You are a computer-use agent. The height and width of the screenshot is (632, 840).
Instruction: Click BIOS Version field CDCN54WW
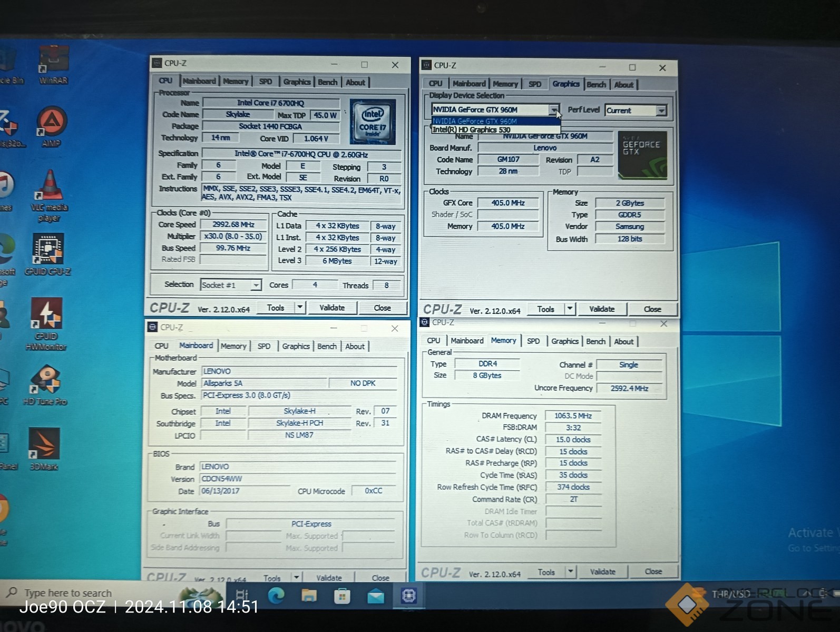click(298, 479)
